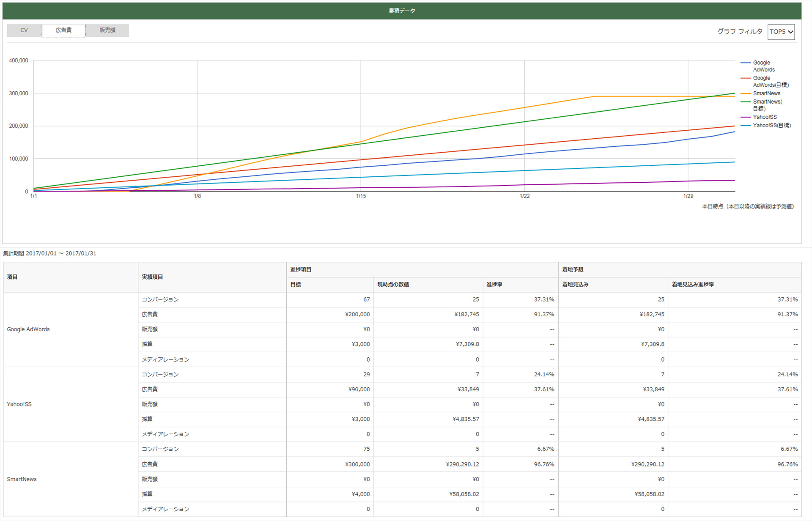Open the 販売額 tab
Image resolution: width=812 pixels, height=521 pixels.
[x=107, y=30]
